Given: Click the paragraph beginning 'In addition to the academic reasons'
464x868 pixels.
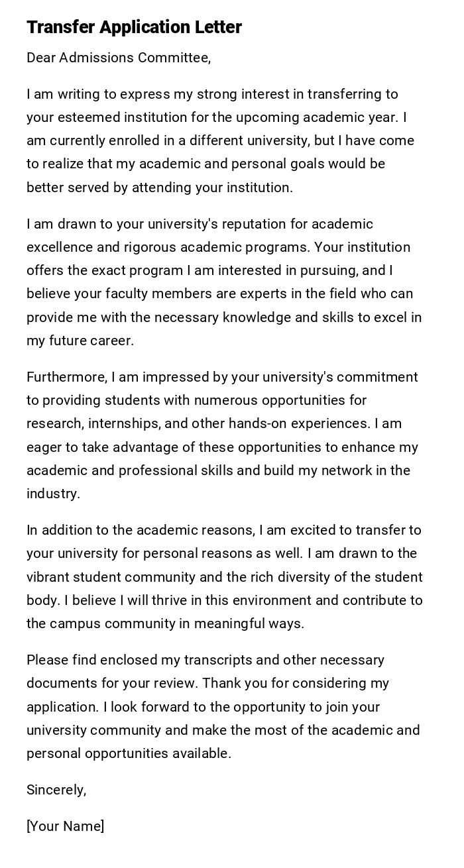Looking at the screenshot, I should tap(224, 576).
